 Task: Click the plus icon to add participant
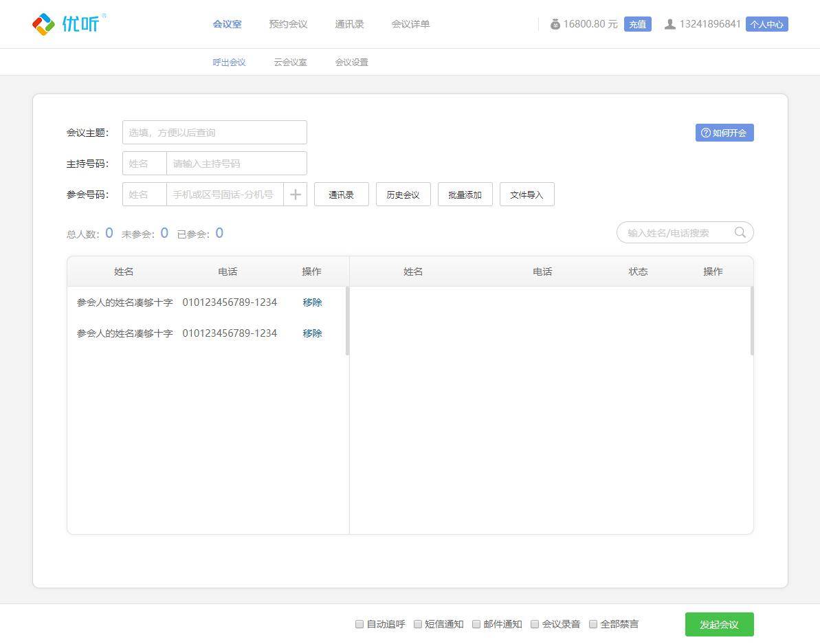(x=296, y=195)
